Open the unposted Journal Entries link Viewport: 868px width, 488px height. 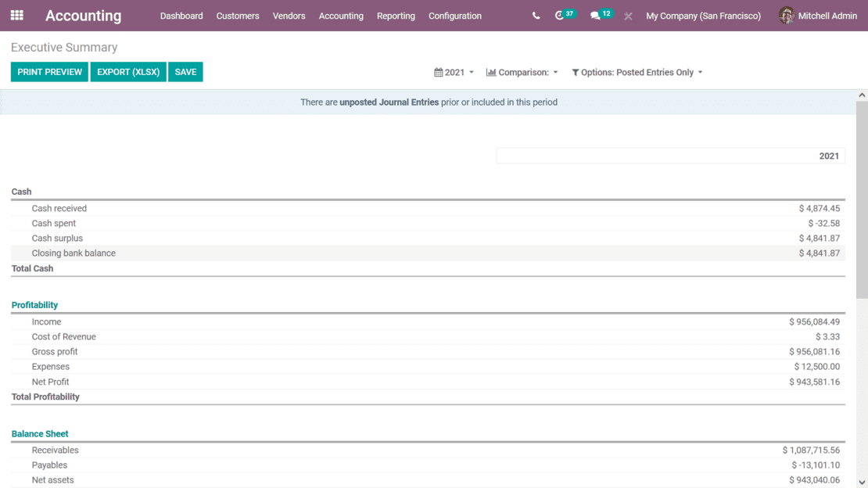click(x=389, y=102)
